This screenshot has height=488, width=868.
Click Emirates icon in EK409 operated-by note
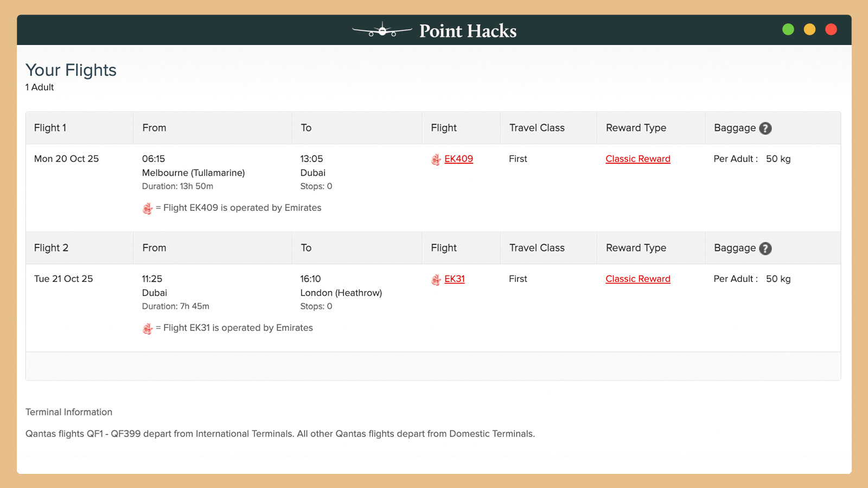148,208
